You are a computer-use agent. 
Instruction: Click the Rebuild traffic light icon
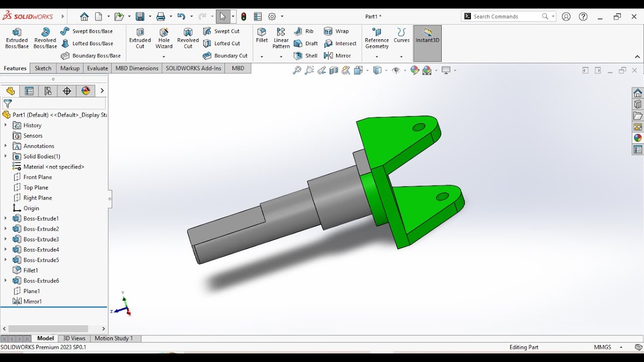pos(244,17)
